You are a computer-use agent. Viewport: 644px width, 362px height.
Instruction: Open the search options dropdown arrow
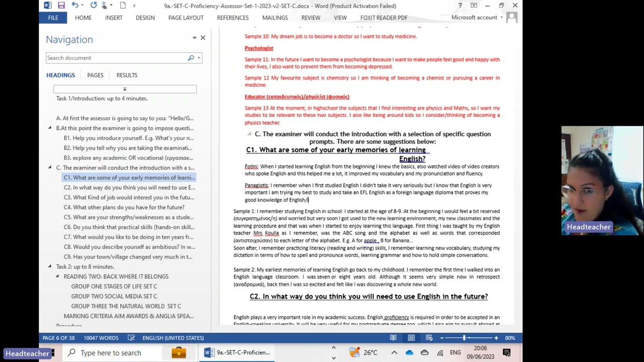[x=199, y=58]
